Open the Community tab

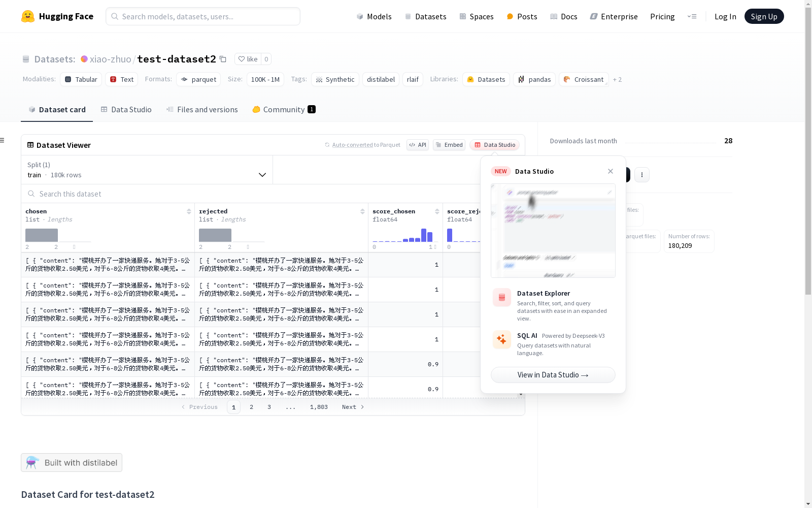[284, 109]
